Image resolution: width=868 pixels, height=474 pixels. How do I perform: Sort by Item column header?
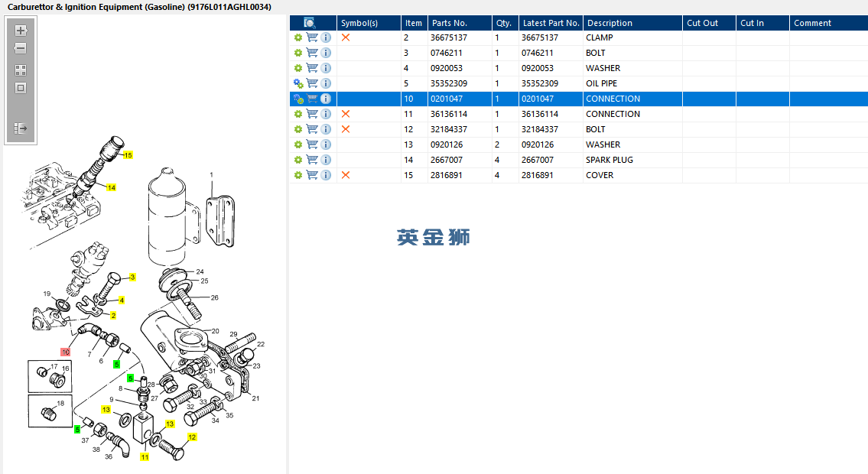pyautogui.click(x=414, y=23)
